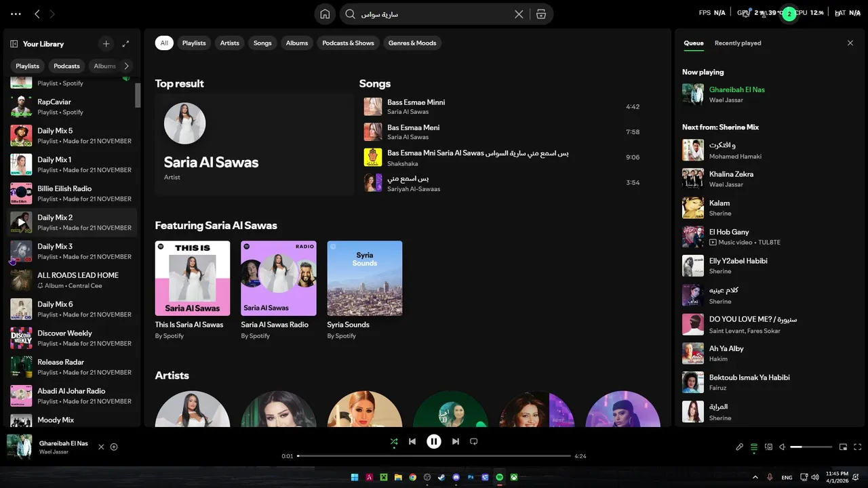Open Discover Weekly playlist
The height and width of the screenshot is (488, 868).
(x=73, y=338)
